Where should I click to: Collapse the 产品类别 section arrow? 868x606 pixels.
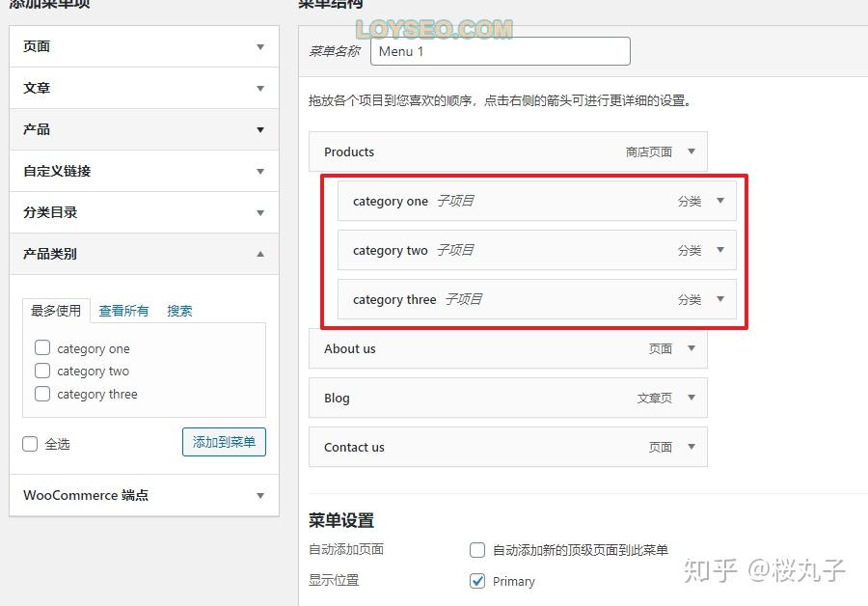pyautogui.click(x=260, y=254)
